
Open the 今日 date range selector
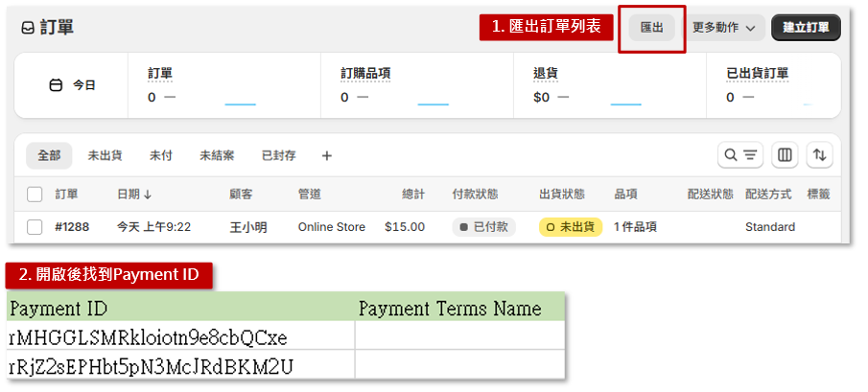point(74,85)
